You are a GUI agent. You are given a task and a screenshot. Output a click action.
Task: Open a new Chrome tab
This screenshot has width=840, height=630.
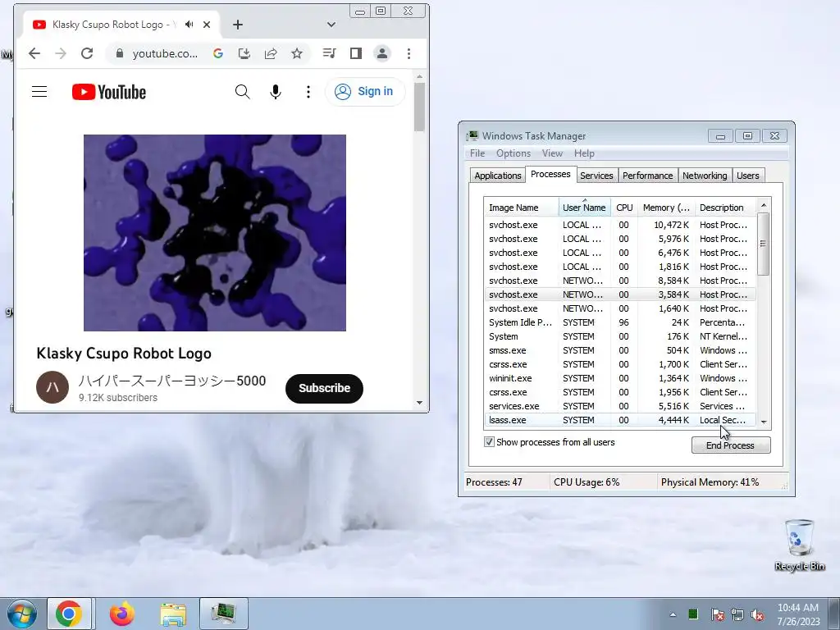238,25
